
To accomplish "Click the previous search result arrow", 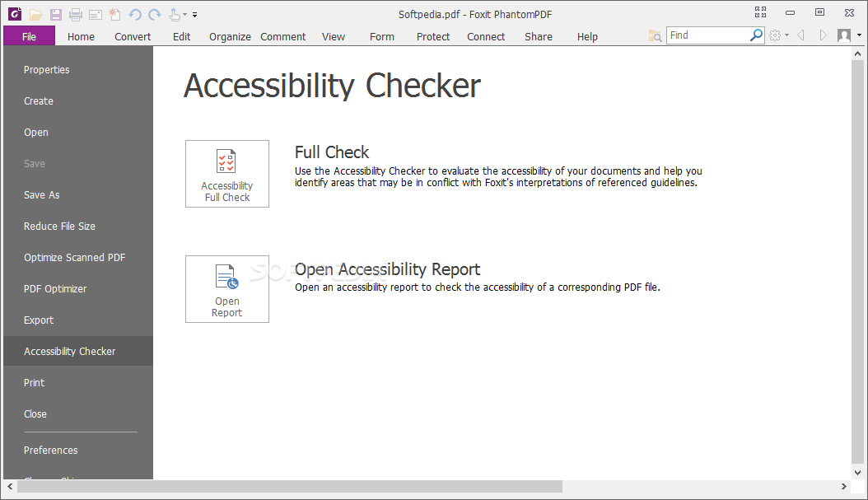I will pyautogui.click(x=800, y=35).
